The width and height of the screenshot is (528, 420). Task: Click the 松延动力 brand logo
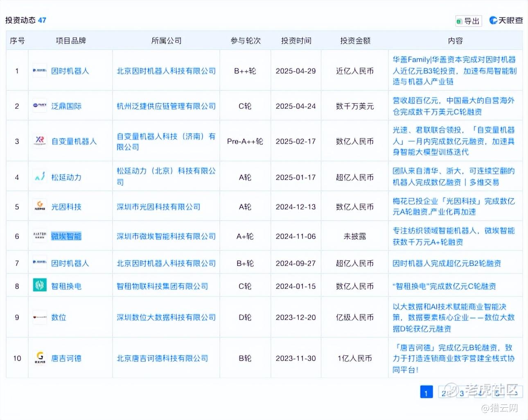[x=40, y=177]
